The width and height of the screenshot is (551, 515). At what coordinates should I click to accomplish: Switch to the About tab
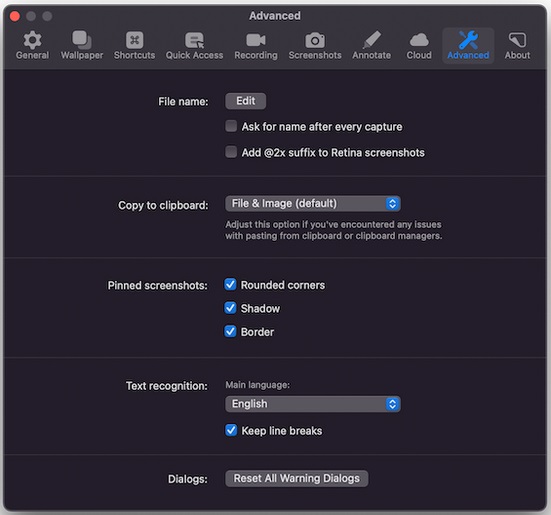[x=517, y=46]
